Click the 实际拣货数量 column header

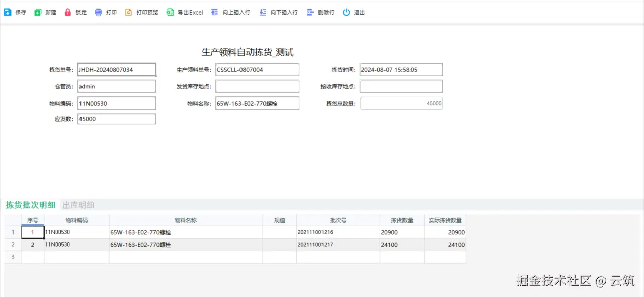coord(445,220)
